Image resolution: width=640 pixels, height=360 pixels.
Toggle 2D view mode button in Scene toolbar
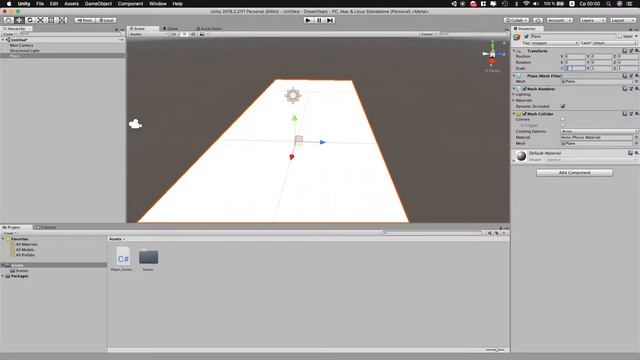pyautogui.click(x=174, y=34)
